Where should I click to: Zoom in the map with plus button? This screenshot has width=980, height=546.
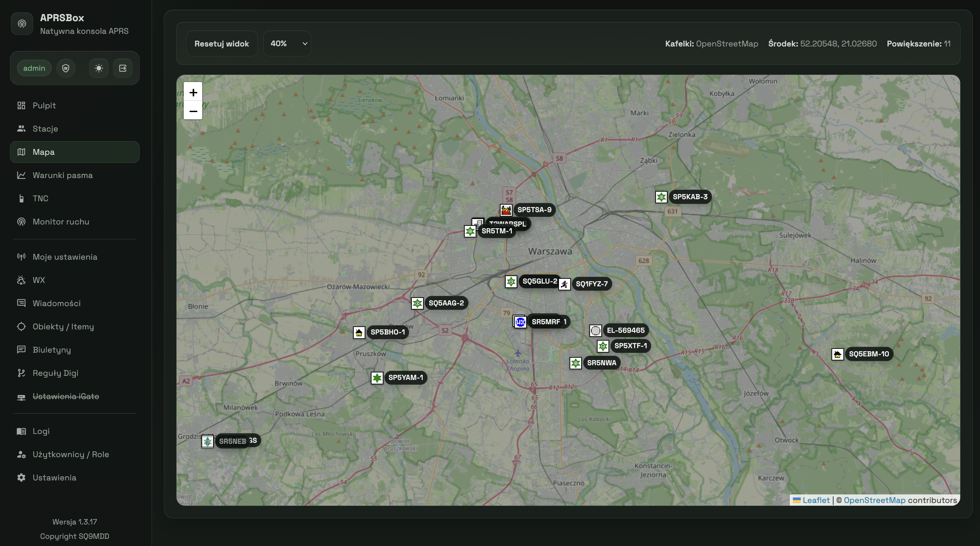click(x=193, y=93)
